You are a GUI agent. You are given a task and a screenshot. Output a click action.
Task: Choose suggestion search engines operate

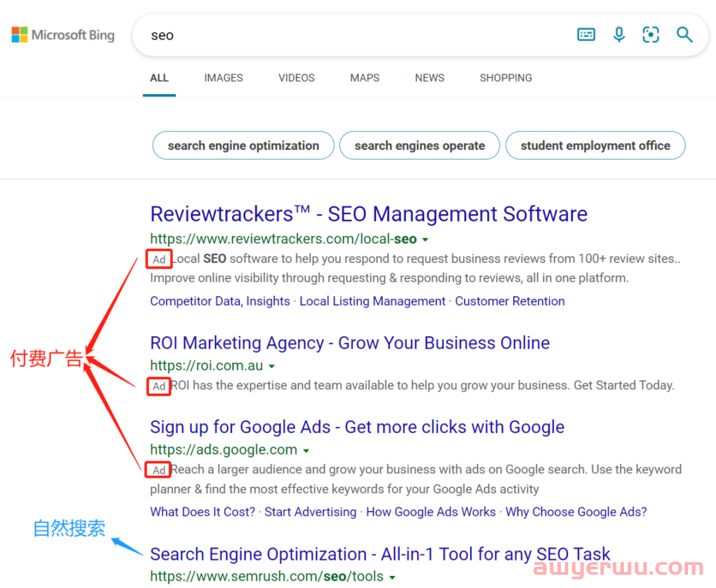coord(420,146)
